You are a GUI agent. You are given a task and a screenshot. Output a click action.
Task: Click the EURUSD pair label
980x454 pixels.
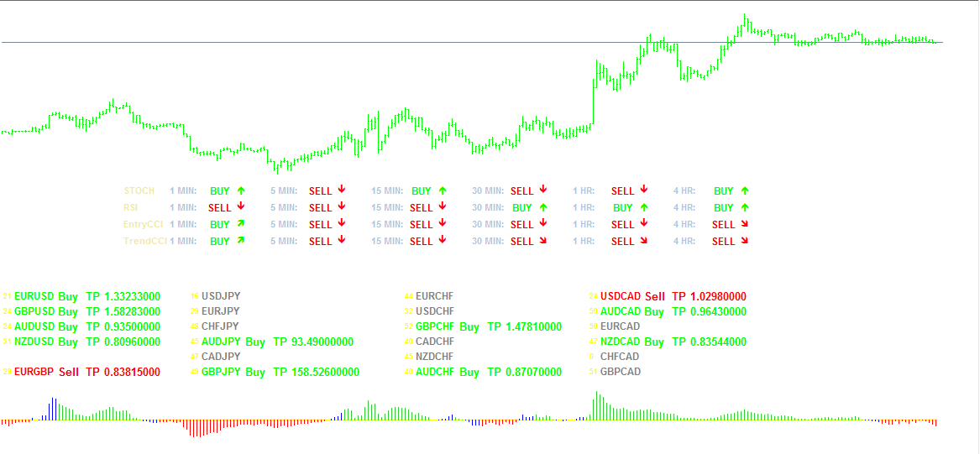[x=34, y=296]
